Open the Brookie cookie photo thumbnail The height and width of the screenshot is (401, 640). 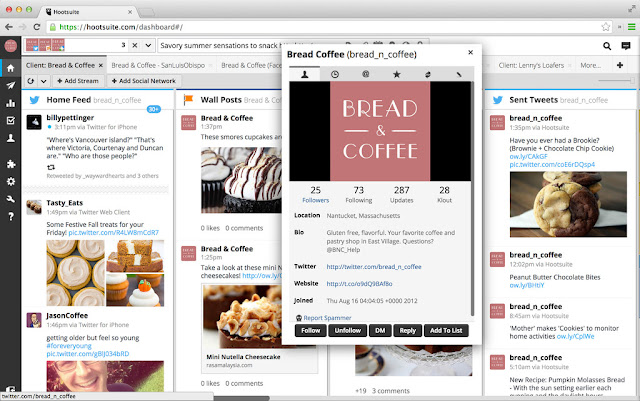coord(568,204)
